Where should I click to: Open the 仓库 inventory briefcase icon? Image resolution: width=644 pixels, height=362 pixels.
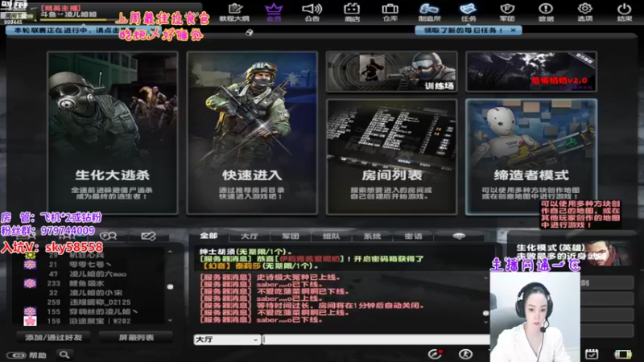click(390, 12)
